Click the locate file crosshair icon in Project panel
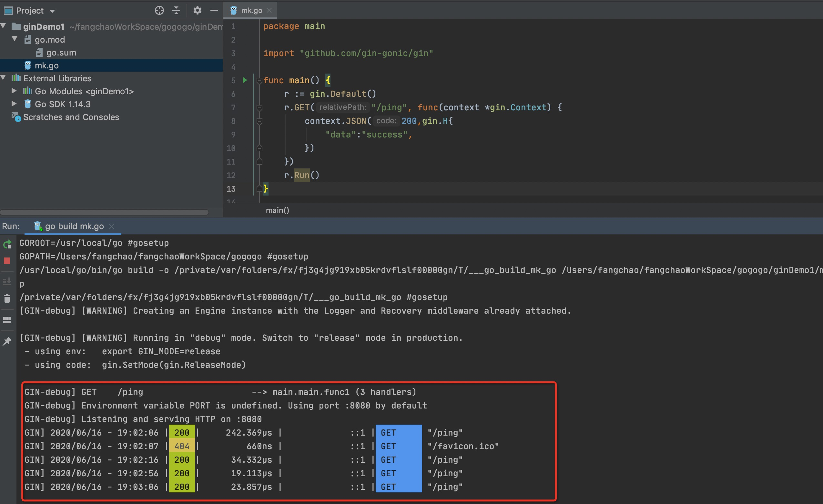Screen dimensions: 823x504 click(x=159, y=11)
